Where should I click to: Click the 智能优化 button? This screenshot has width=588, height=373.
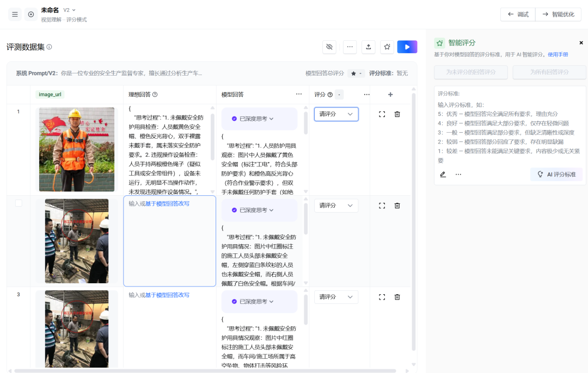pos(558,14)
